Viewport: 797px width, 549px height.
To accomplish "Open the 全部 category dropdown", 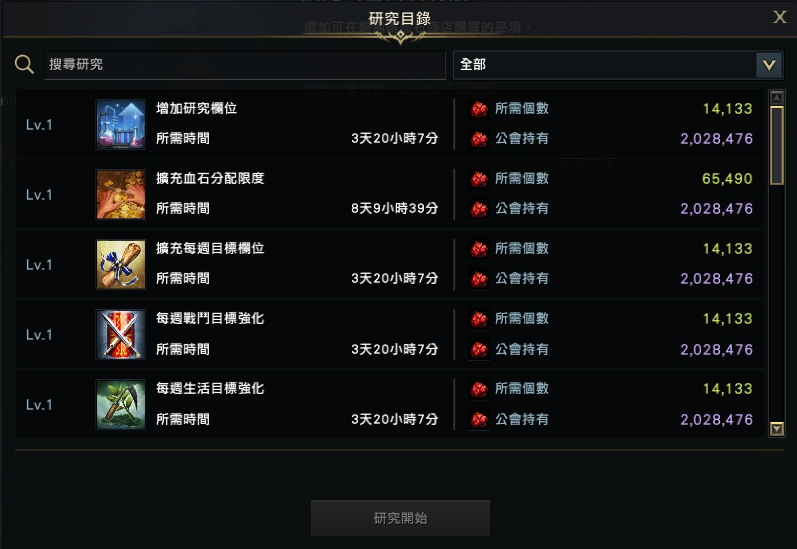I will click(x=618, y=65).
